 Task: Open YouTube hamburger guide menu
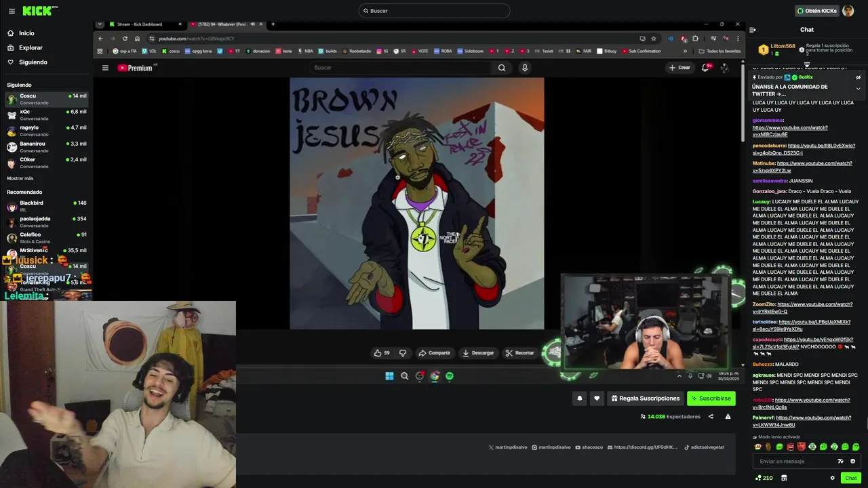105,68
